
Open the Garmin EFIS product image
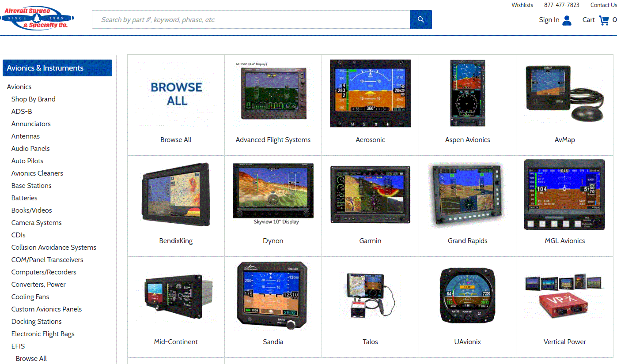pyautogui.click(x=370, y=195)
